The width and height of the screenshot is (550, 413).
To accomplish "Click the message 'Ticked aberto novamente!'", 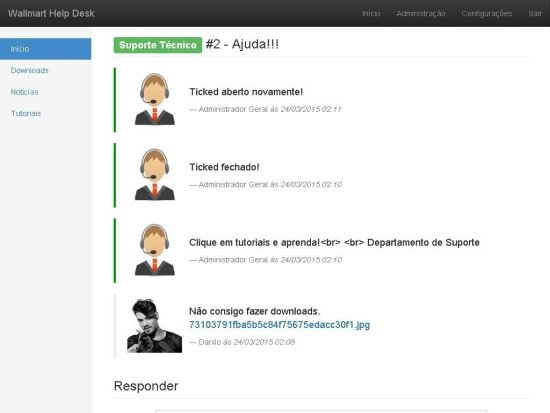I will [246, 92].
